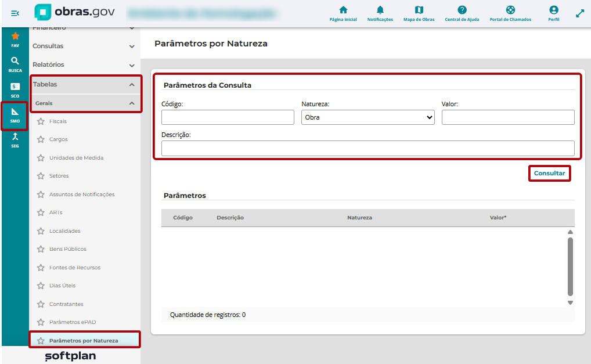591x364 pixels.
Task: Collapse the sidebar with the menu icon
Action: 15,13
